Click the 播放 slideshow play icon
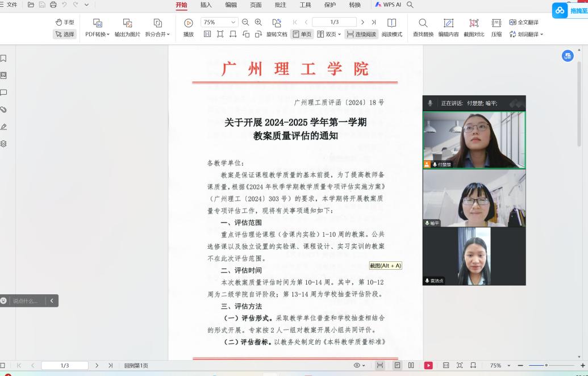 (189, 23)
